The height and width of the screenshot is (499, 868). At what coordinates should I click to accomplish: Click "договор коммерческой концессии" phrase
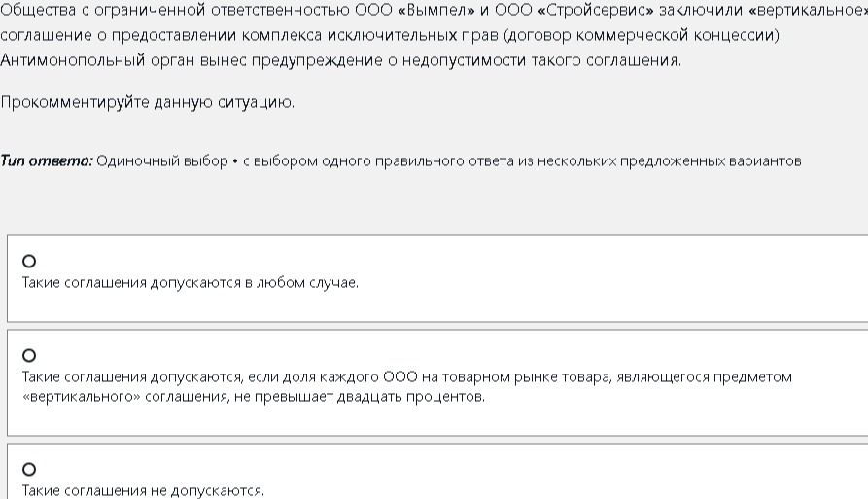point(643,35)
